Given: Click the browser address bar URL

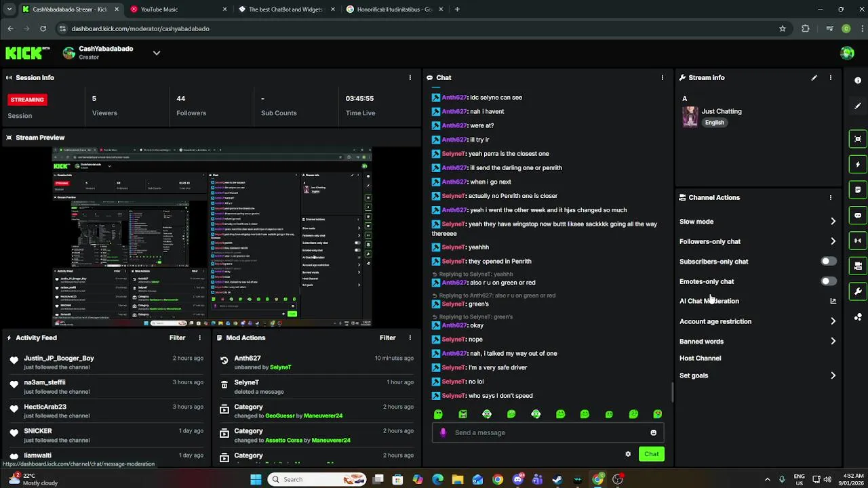Looking at the screenshot, I should (140, 28).
